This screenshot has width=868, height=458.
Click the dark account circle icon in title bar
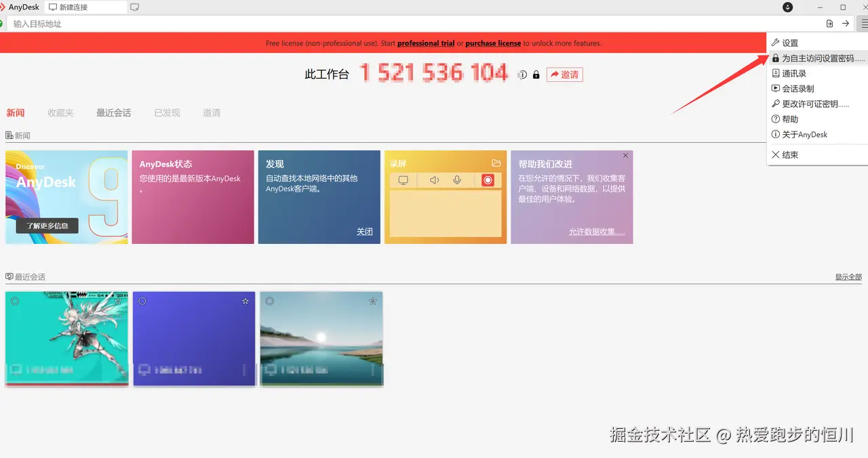(787, 7)
